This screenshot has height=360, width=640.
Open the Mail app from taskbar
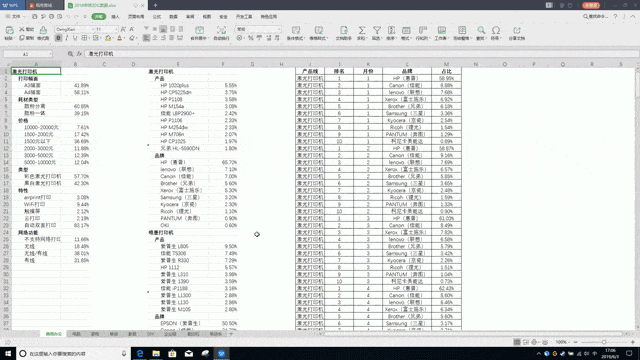(189, 353)
